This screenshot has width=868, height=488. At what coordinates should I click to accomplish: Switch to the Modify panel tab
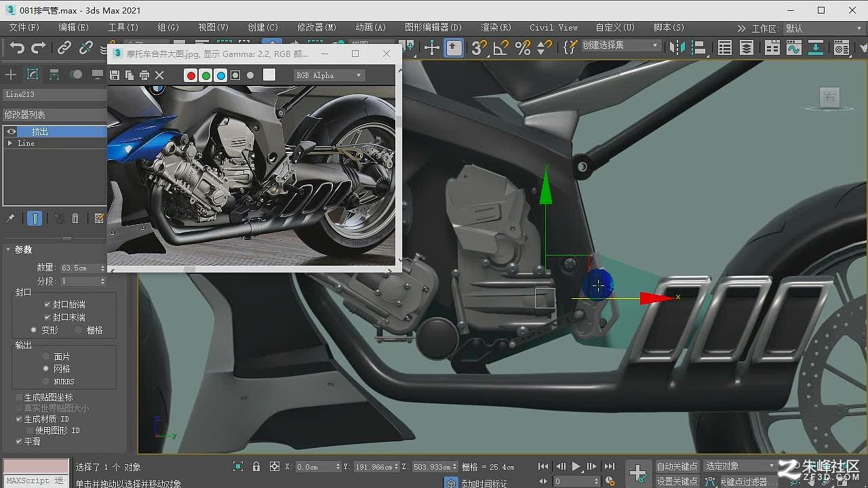pos(33,75)
